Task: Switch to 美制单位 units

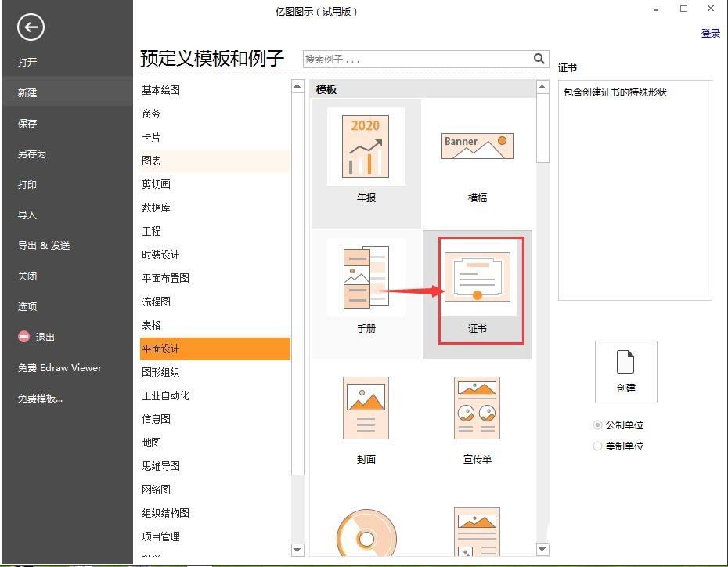Action: click(x=597, y=446)
